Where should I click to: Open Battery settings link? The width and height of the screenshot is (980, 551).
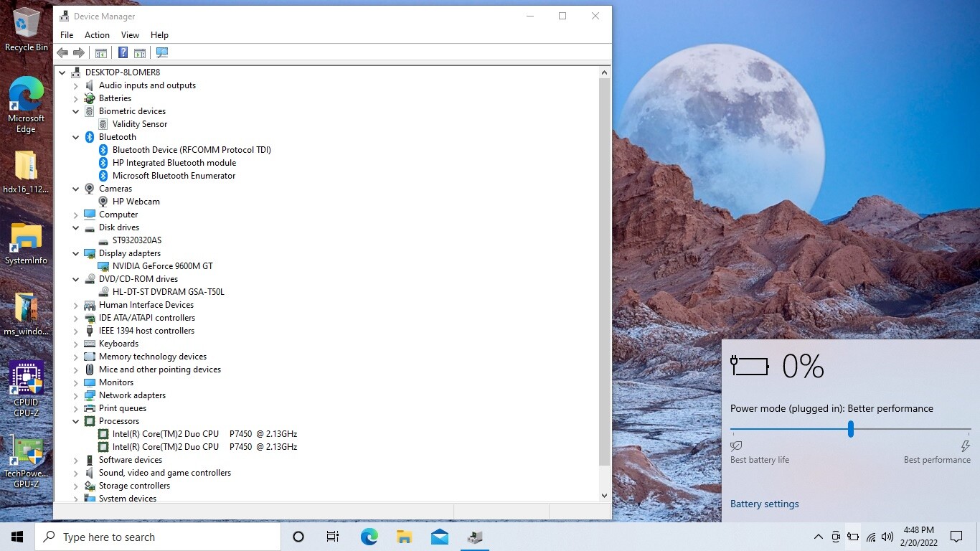(764, 504)
